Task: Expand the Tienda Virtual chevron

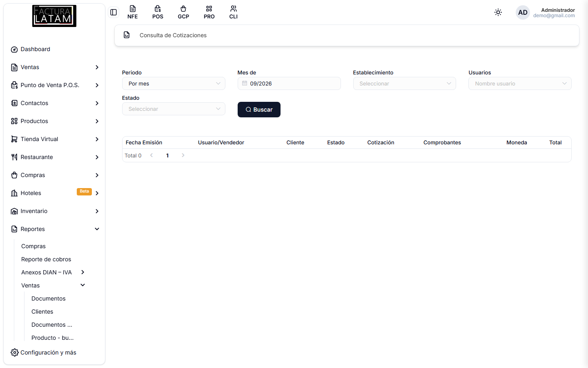Action: point(97,139)
